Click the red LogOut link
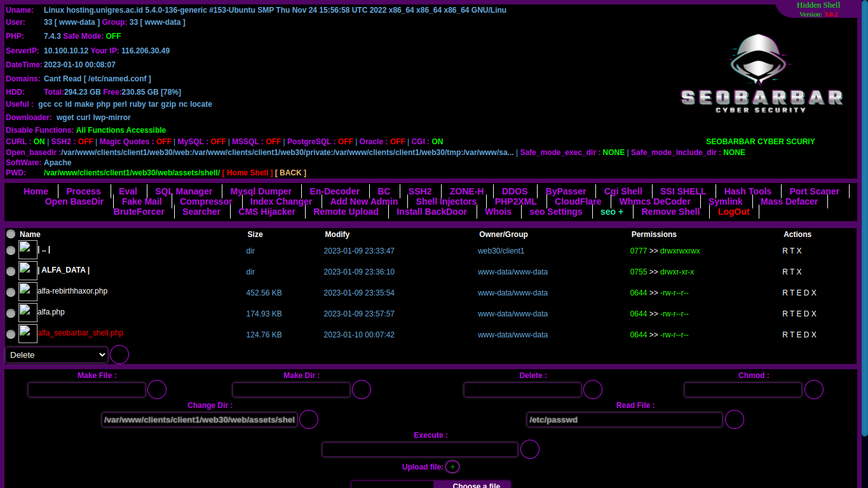This screenshot has height=488, width=868. point(734,212)
